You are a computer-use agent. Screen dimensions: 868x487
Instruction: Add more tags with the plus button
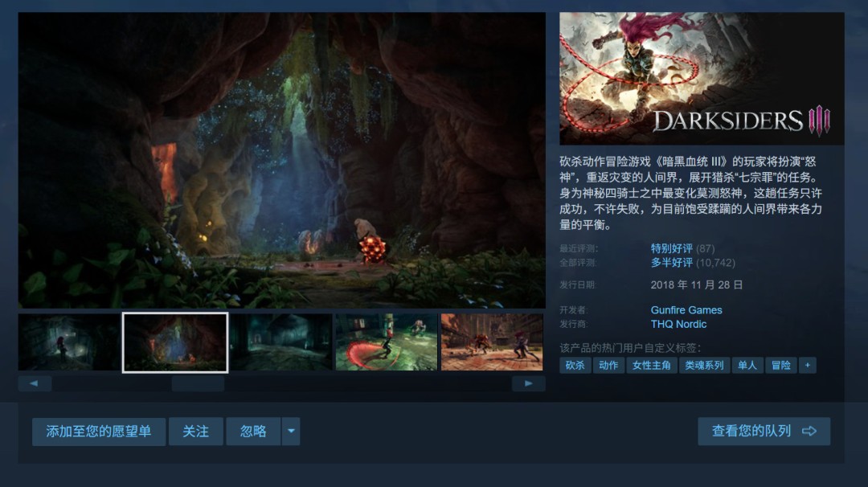tap(808, 365)
